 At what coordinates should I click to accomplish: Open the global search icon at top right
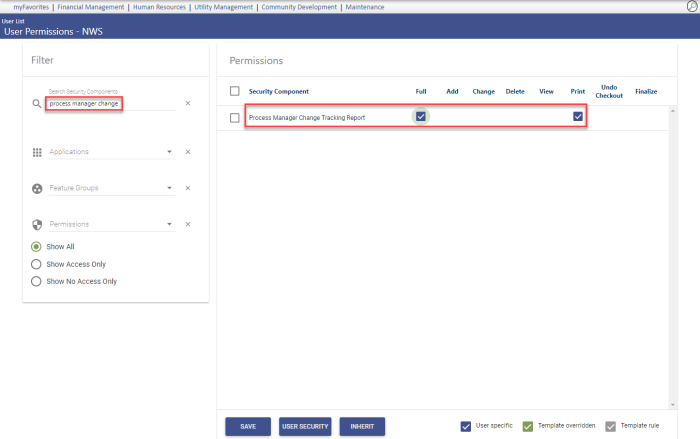pos(692,6)
